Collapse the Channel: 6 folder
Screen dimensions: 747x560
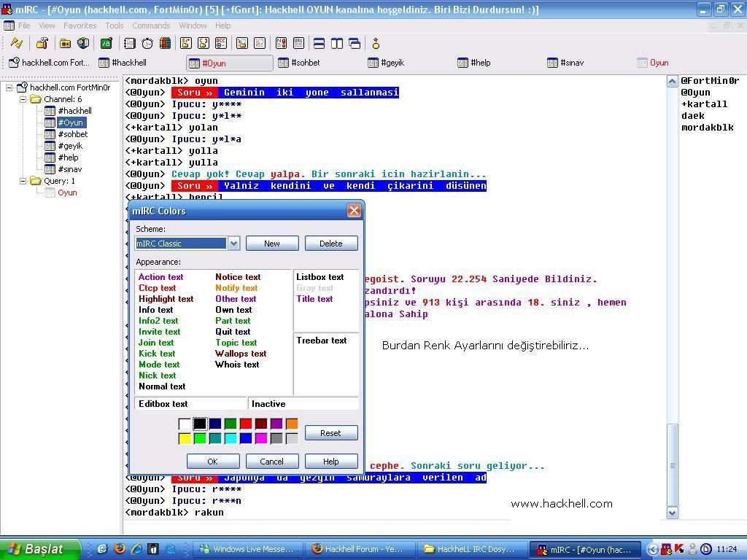pos(23,99)
